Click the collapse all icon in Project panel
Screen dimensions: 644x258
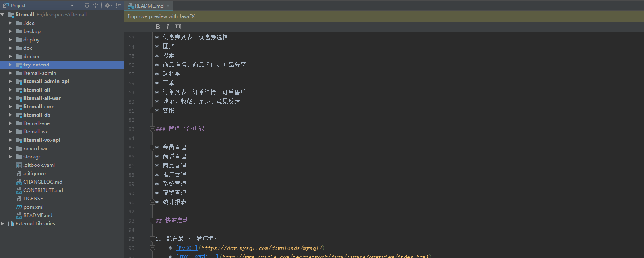click(95, 5)
